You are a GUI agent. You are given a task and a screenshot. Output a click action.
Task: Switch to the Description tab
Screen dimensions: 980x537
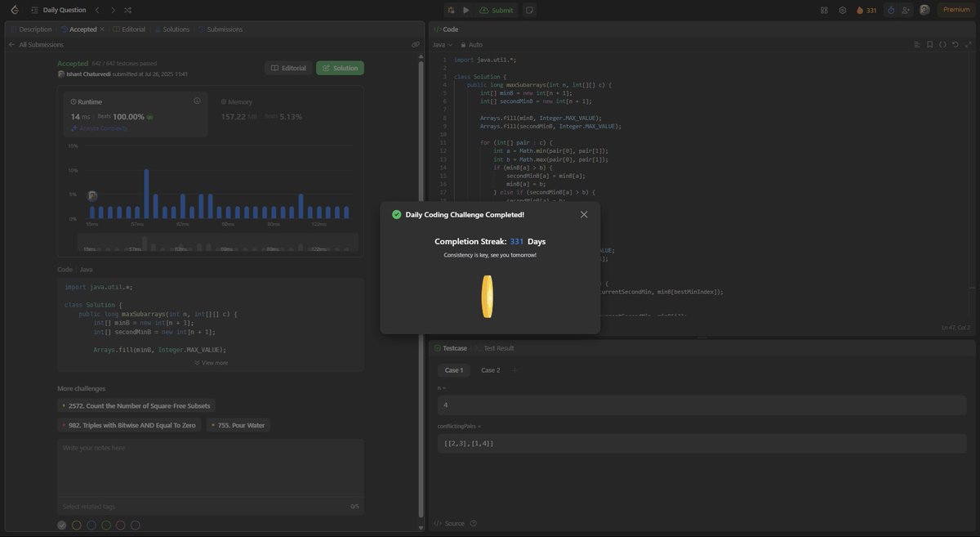tap(30, 29)
